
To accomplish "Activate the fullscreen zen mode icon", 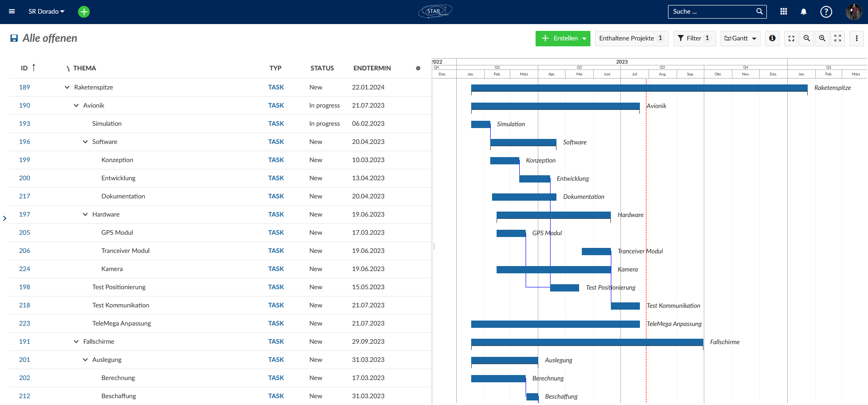I will (x=838, y=39).
